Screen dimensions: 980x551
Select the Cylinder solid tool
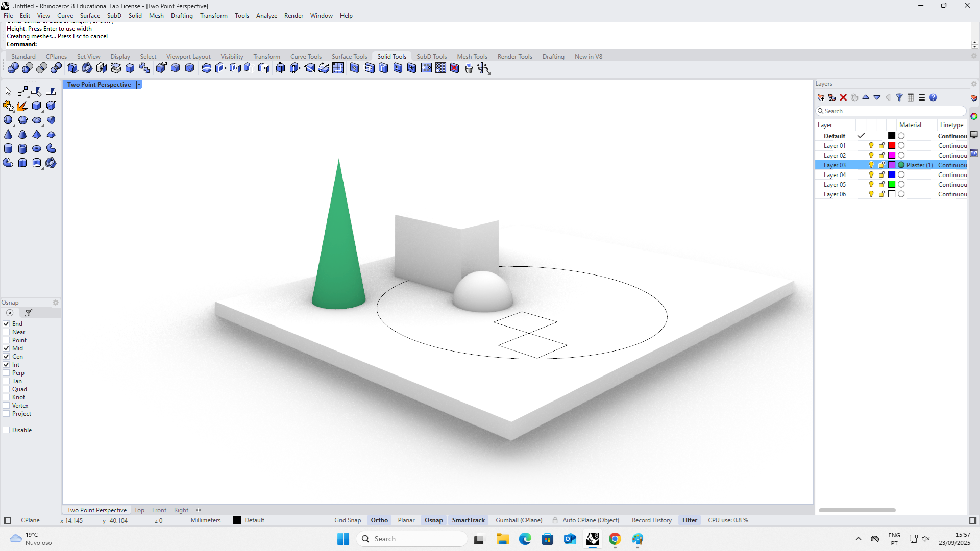tap(8, 148)
